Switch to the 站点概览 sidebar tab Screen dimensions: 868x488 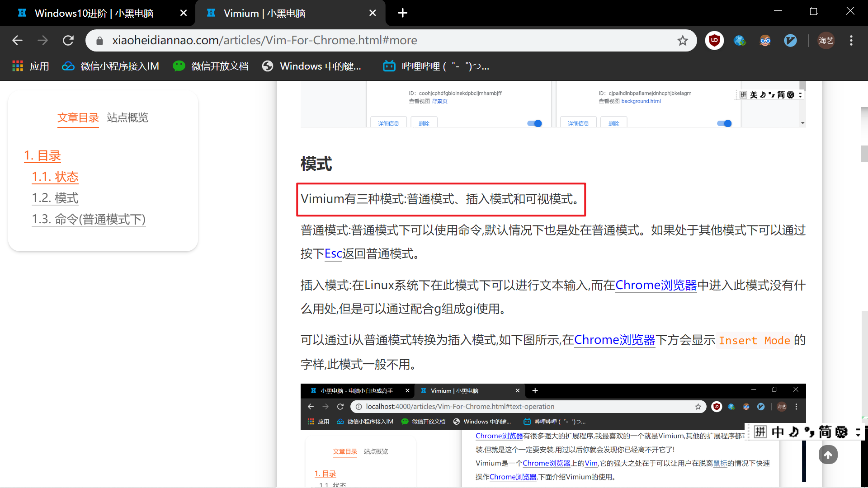127,118
